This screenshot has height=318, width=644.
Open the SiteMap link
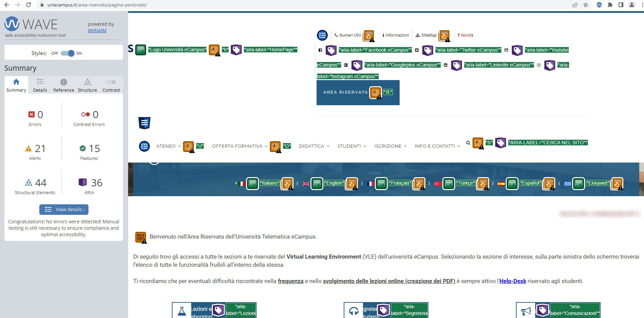click(426, 35)
